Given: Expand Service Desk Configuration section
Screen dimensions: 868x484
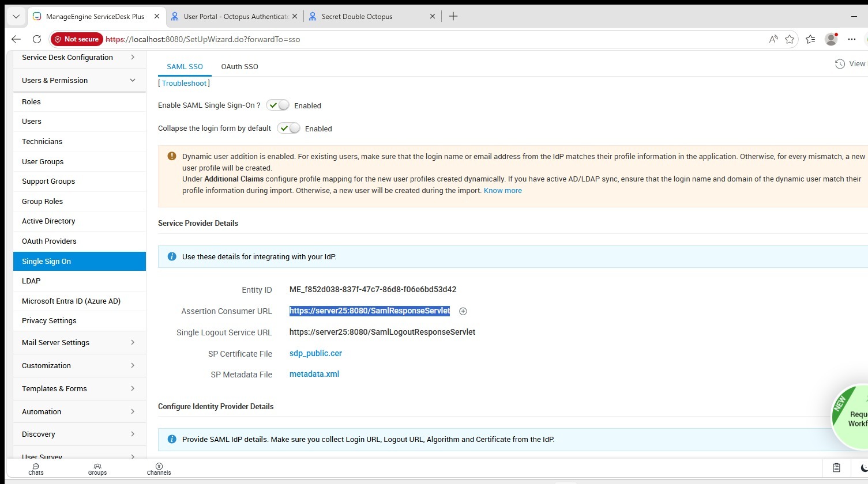Looking at the screenshot, I should 80,58.
